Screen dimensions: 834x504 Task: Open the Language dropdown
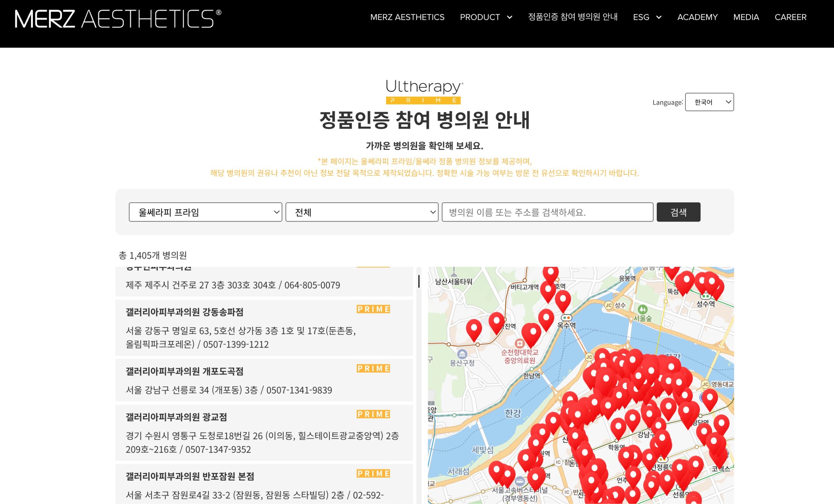[709, 102]
